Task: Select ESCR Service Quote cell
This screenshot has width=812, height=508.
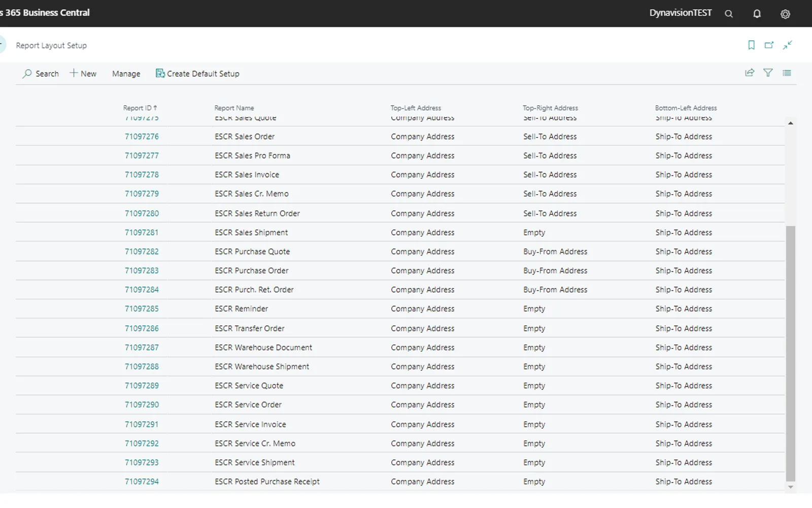Action: (249, 386)
